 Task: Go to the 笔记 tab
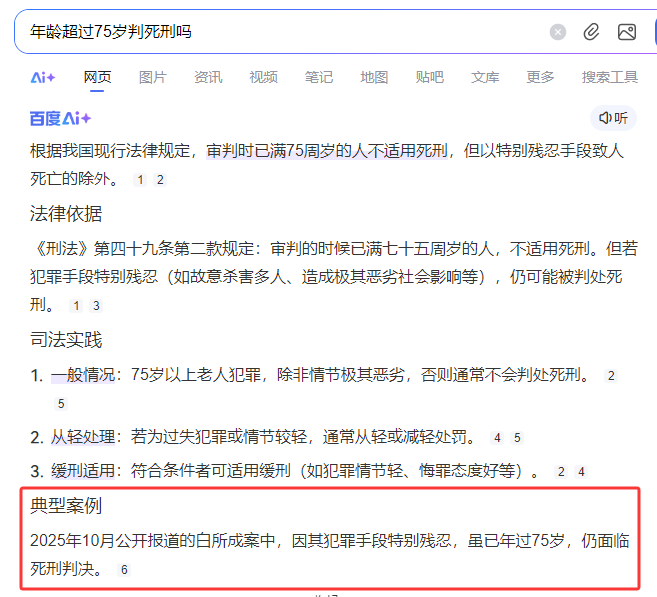coord(318,77)
